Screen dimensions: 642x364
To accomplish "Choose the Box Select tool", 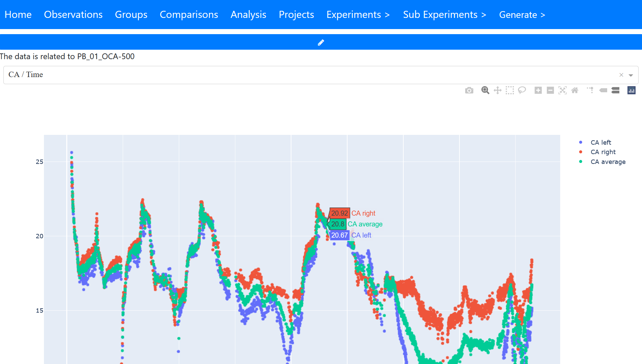I will (510, 90).
